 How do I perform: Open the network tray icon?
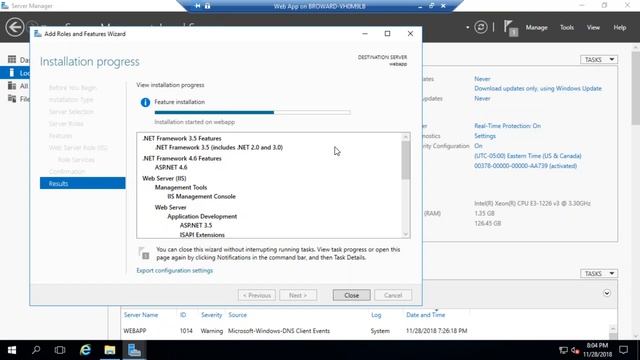pyautogui.click(x=563, y=350)
